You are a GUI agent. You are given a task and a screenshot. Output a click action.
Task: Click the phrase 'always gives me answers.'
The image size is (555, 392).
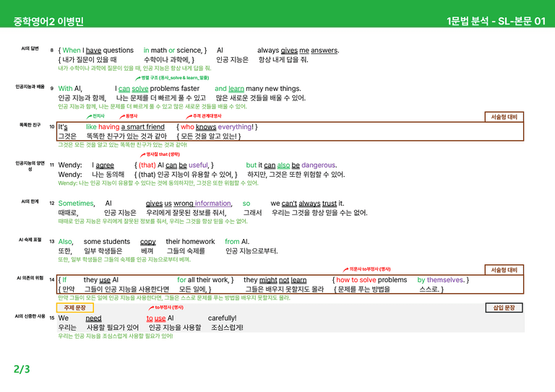click(x=298, y=51)
